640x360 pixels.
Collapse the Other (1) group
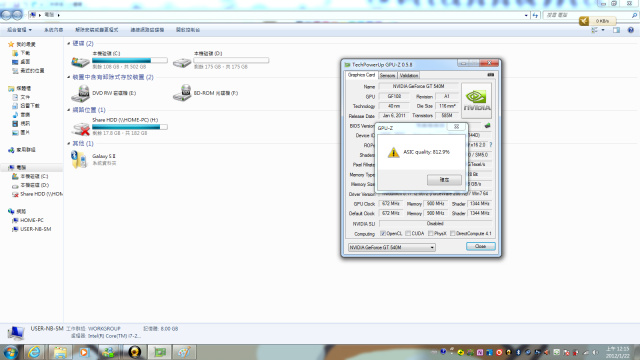coord(69,144)
